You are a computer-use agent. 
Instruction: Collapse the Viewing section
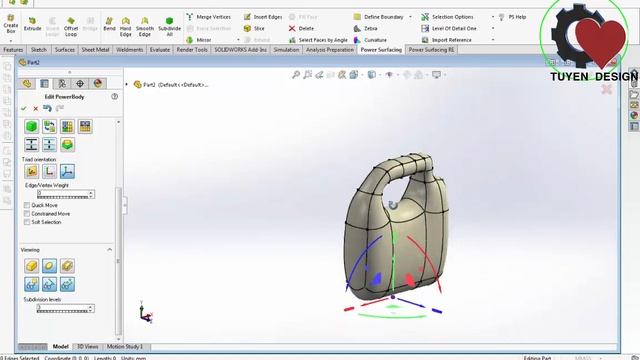tap(109, 249)
